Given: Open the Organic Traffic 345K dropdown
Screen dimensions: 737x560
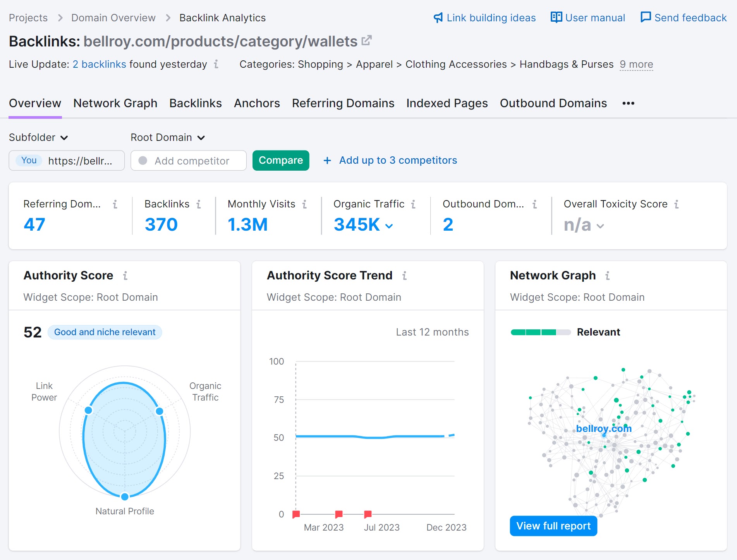Looking at the screenshot, I should click(x=389, y=225).
